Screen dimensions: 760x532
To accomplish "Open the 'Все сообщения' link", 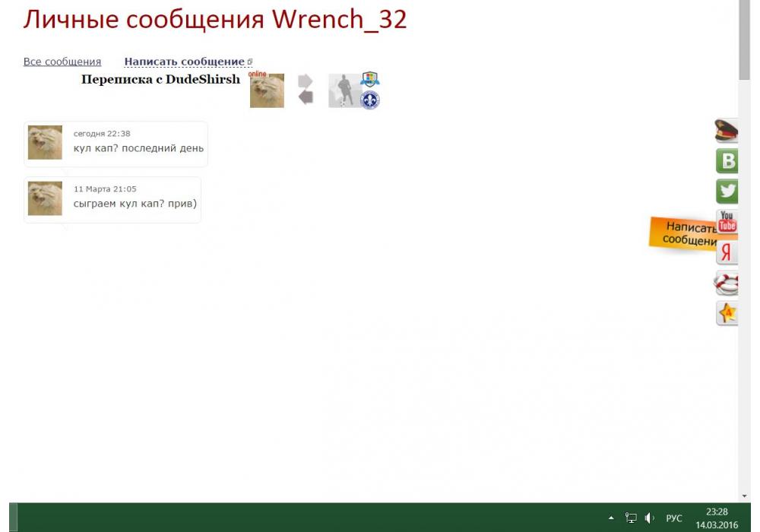I will [x=62, y=62].
